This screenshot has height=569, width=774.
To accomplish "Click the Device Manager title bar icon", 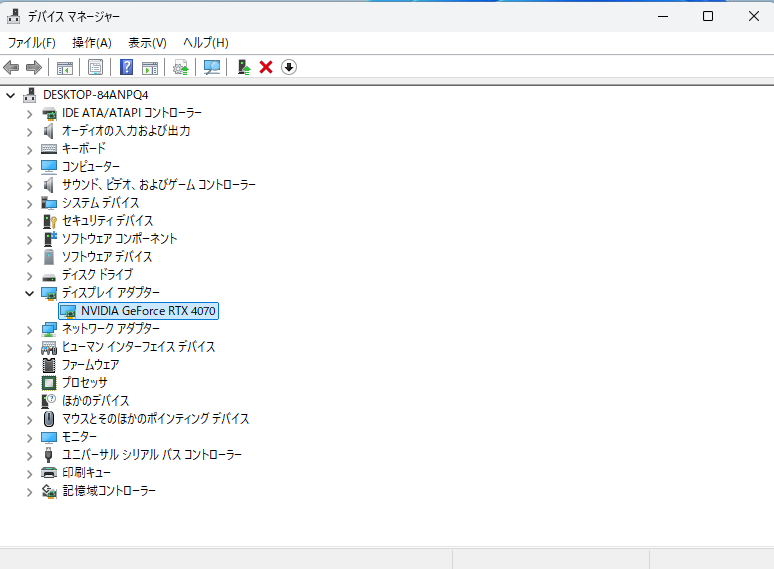I will pos(13,16).
